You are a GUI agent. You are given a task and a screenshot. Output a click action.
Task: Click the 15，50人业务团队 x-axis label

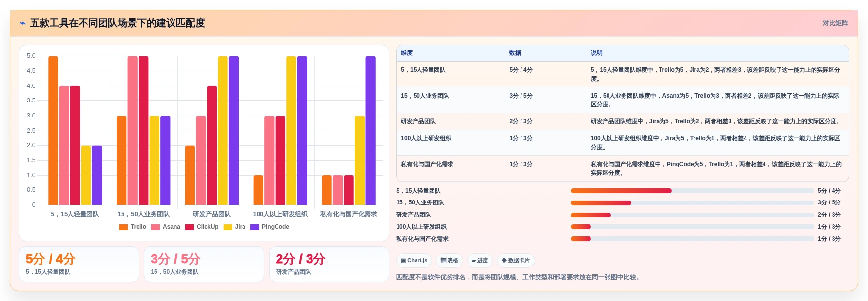[x=143, y=214]
